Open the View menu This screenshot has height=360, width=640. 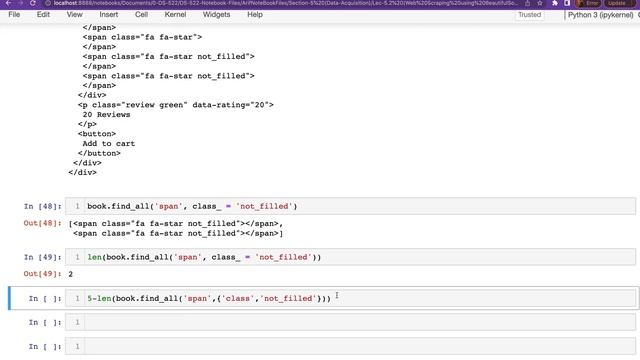(x=74, y=14)
